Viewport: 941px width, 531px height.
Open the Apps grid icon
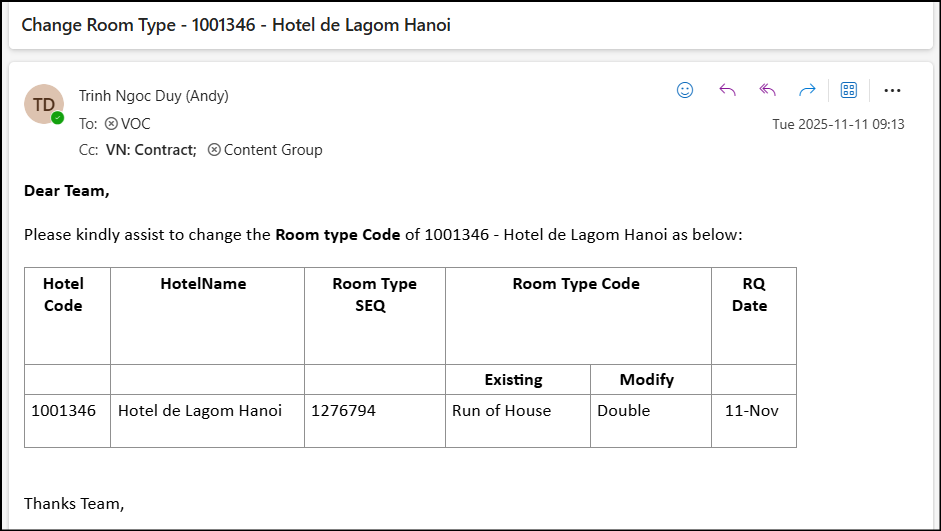click(849, 90)
